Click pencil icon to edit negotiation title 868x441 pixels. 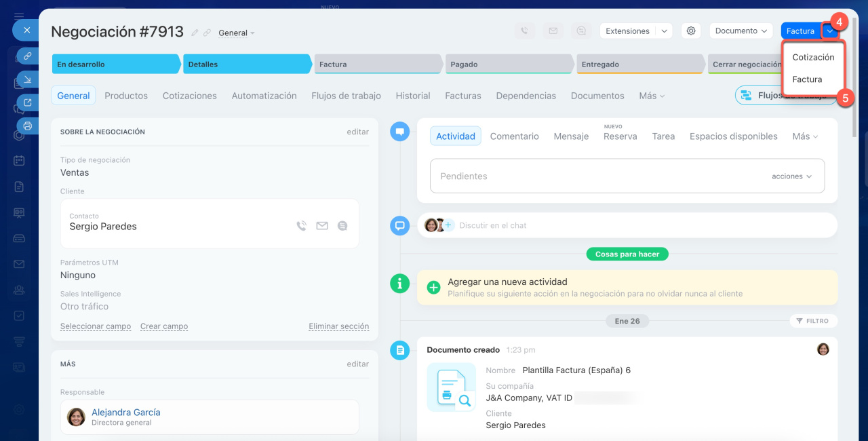(x=195, y=33)
